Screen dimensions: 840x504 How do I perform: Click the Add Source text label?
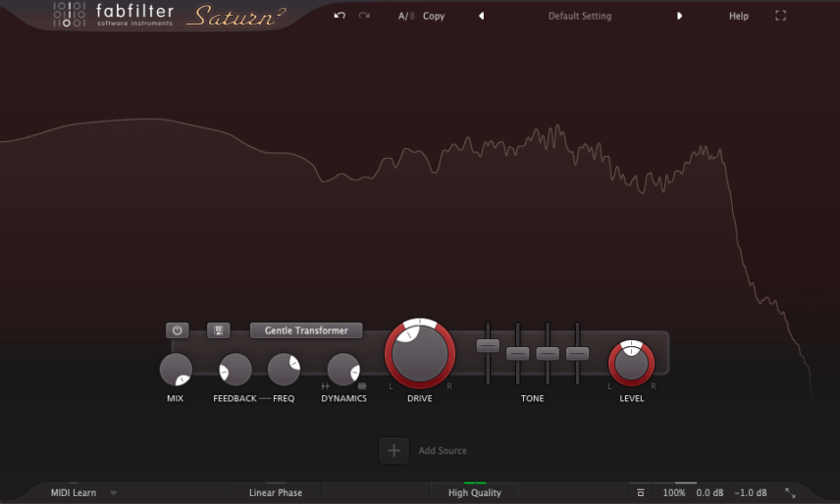443,450
